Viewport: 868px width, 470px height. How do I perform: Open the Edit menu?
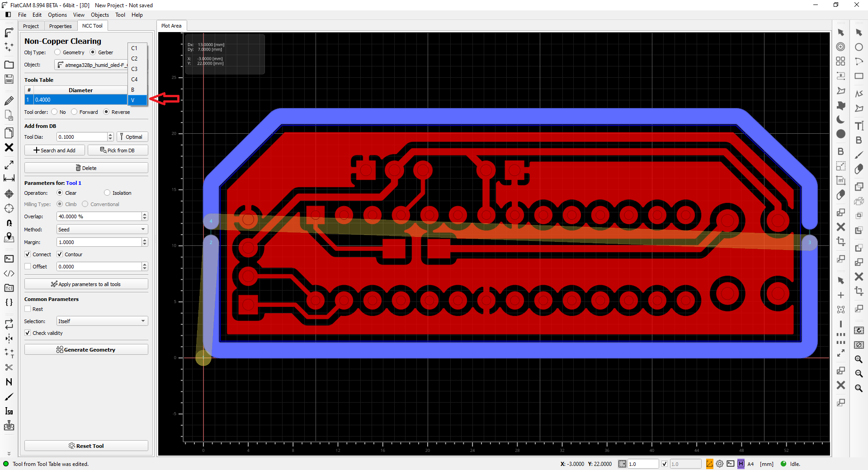pos(37,15)
